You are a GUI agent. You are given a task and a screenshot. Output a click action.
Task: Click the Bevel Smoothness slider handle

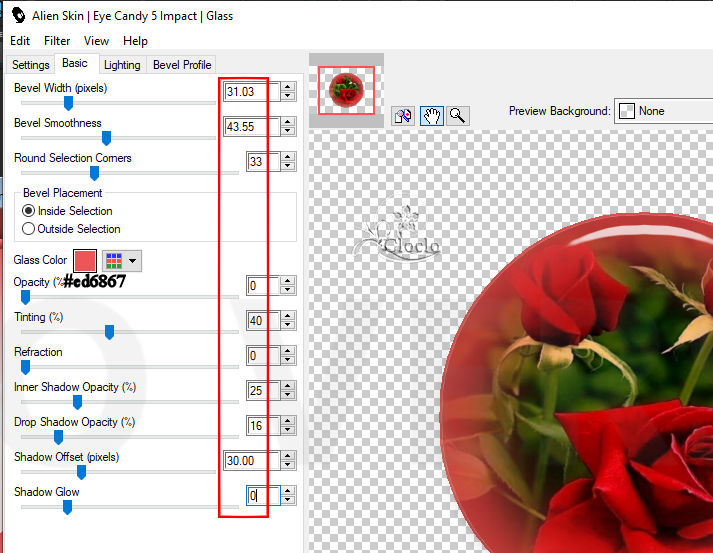pos(106,138)
